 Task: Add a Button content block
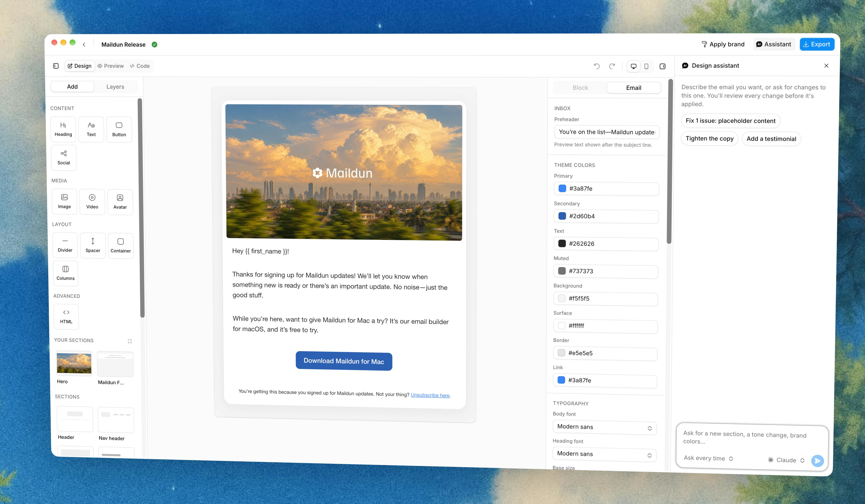[x=119, y=130]
